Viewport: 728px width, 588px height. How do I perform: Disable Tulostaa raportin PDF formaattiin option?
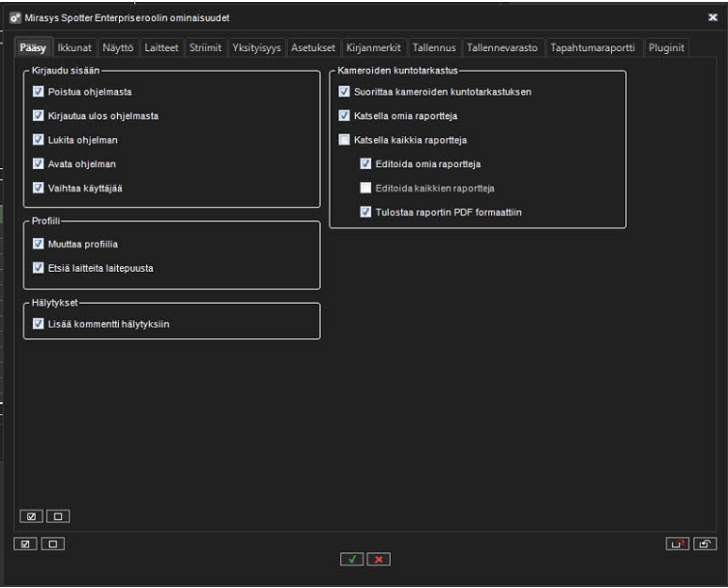point(365,212)
